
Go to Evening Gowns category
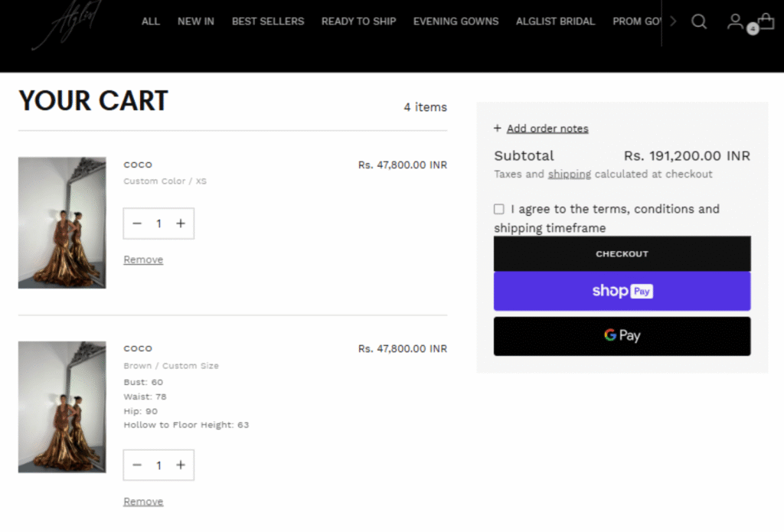456,21
